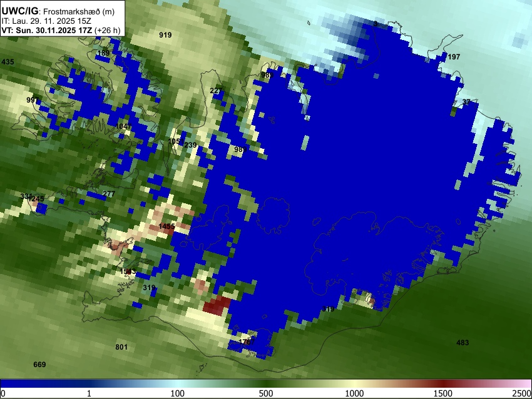
Task: Click the 0 tick on the color scale
Action: (3, 393)
